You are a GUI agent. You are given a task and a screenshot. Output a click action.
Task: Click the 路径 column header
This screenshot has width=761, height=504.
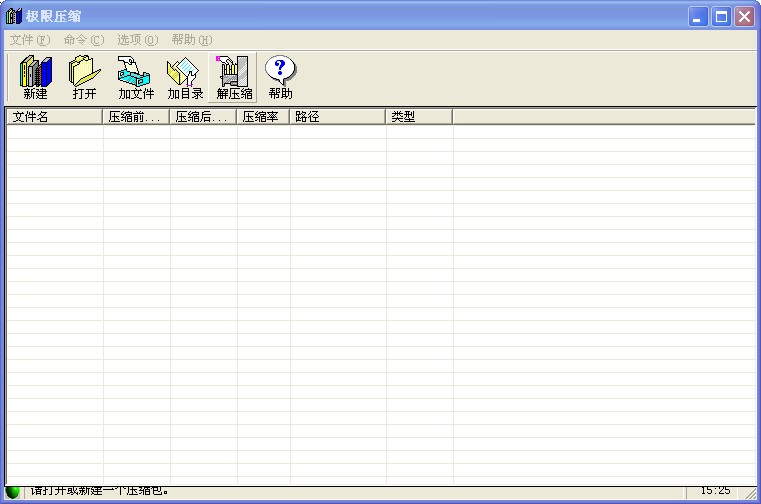(x=337, y=117)
